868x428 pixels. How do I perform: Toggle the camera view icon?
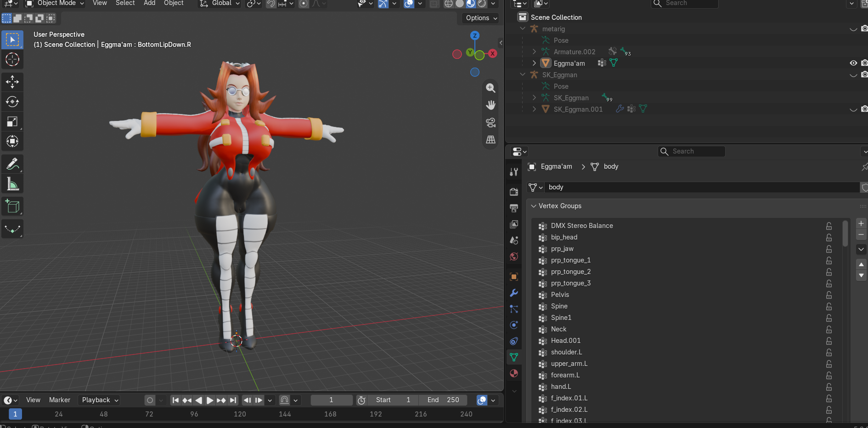(490, 123)
